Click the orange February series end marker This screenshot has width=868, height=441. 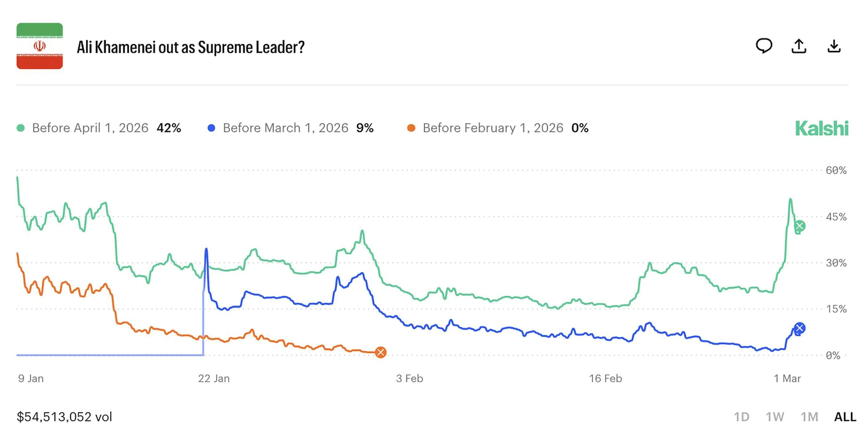(x=381, y=352)
